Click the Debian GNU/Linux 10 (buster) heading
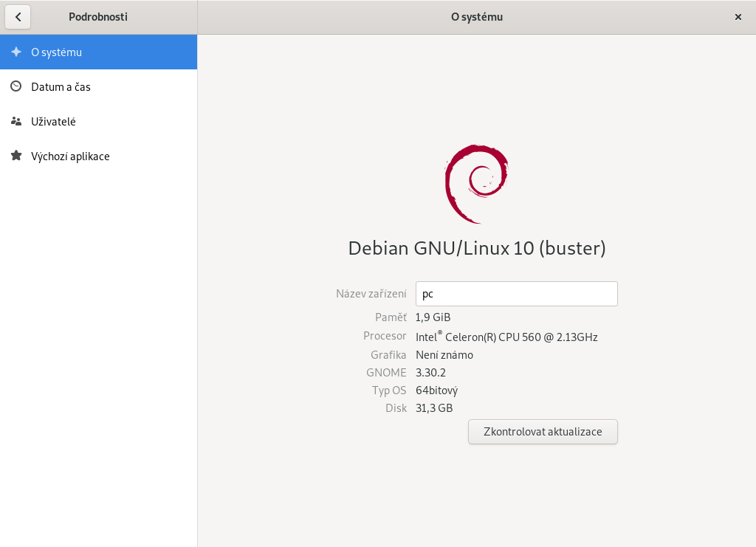Viewport: 756px width, 547px height. tap(477, 248)
